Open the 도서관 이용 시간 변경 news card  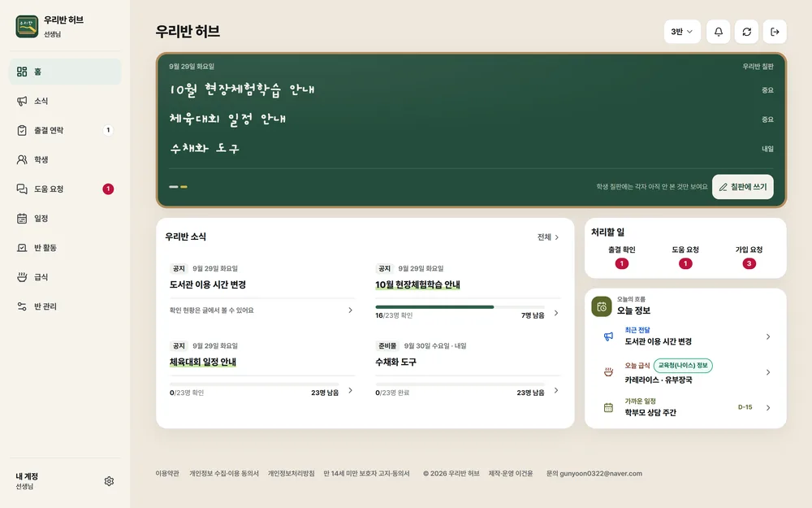pyautogui.click(x=262, y=289)
